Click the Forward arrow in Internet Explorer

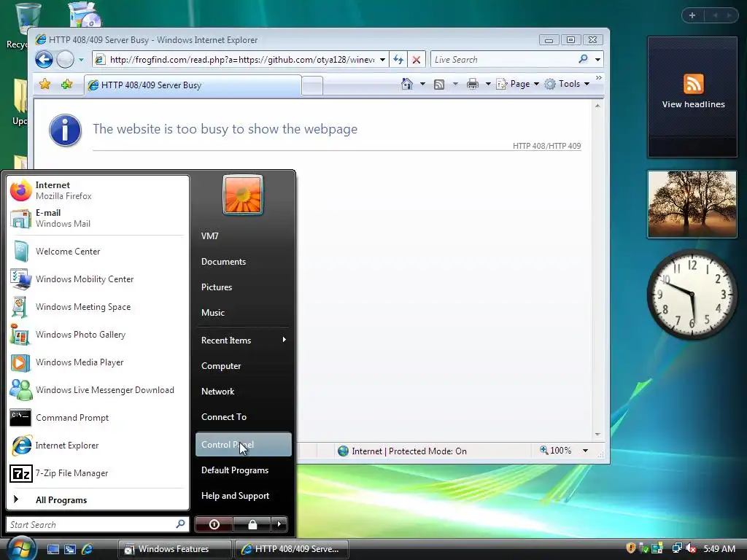click(x=65, y=60)
